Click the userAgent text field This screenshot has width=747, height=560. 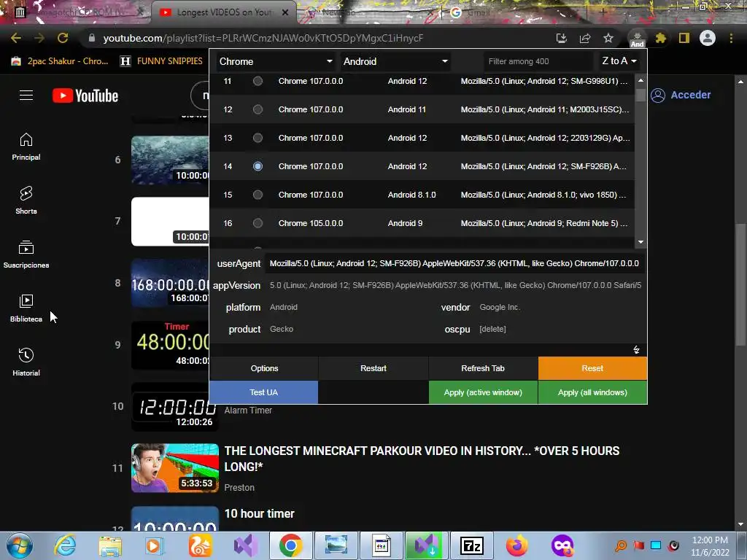coord(455,263)
